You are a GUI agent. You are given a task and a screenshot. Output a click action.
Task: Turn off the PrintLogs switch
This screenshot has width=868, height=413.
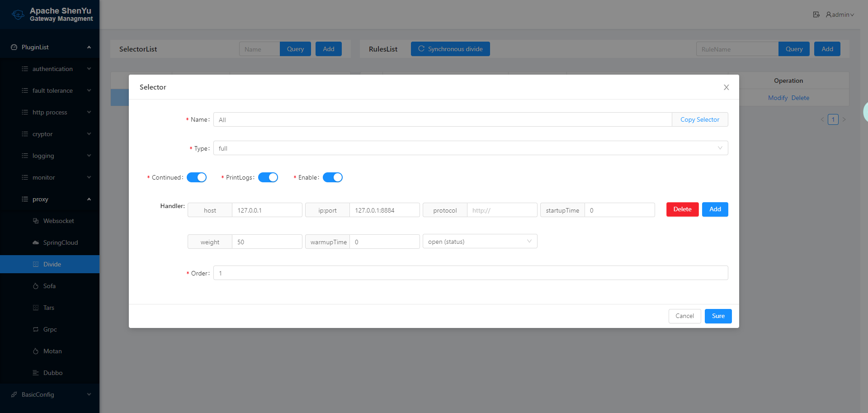click(x=268, y=177)
